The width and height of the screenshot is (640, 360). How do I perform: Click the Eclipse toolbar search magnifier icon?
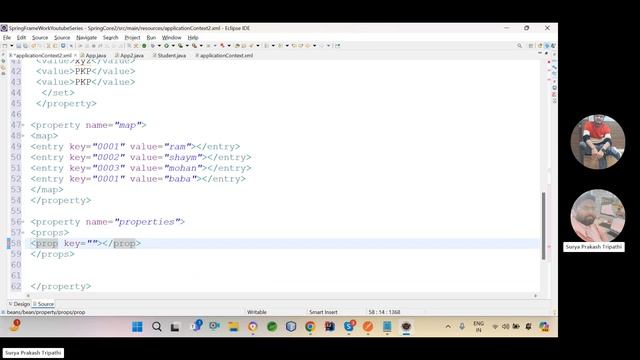(520, 46)
